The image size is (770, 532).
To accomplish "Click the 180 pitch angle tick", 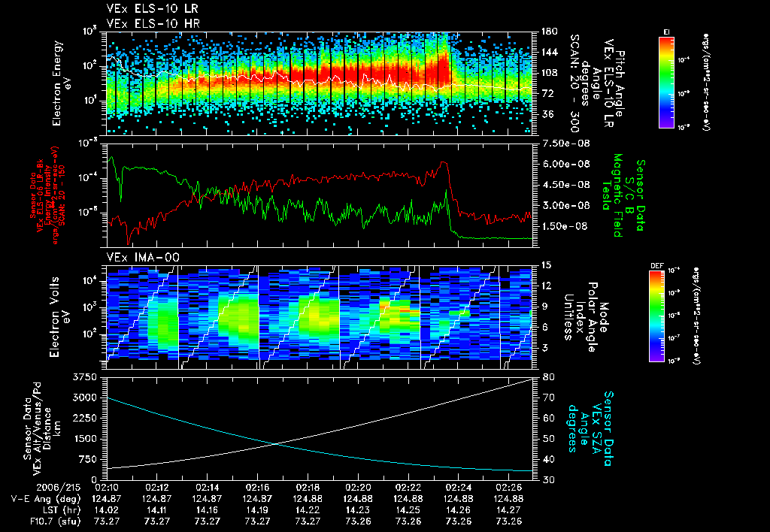I will click(549, 32).
